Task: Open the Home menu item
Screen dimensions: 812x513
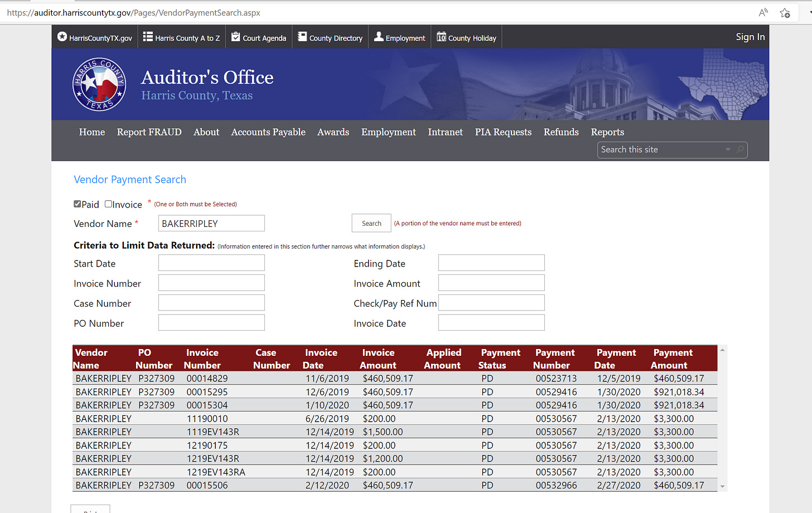Action: click(92, 132)
